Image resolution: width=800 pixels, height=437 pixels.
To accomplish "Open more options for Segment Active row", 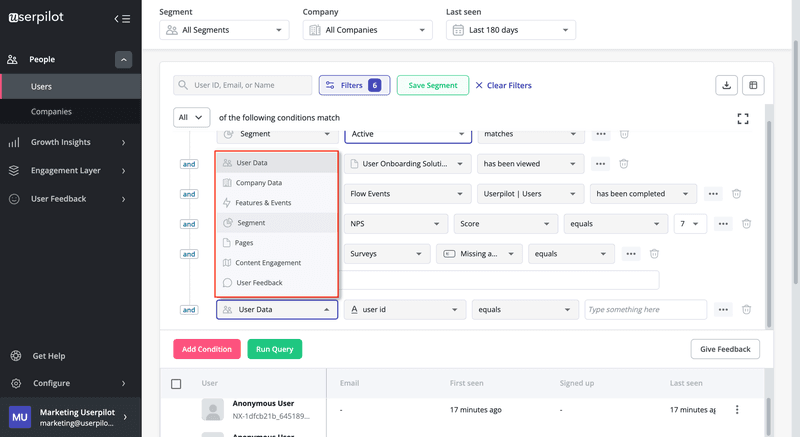I will tap(601, 134).
